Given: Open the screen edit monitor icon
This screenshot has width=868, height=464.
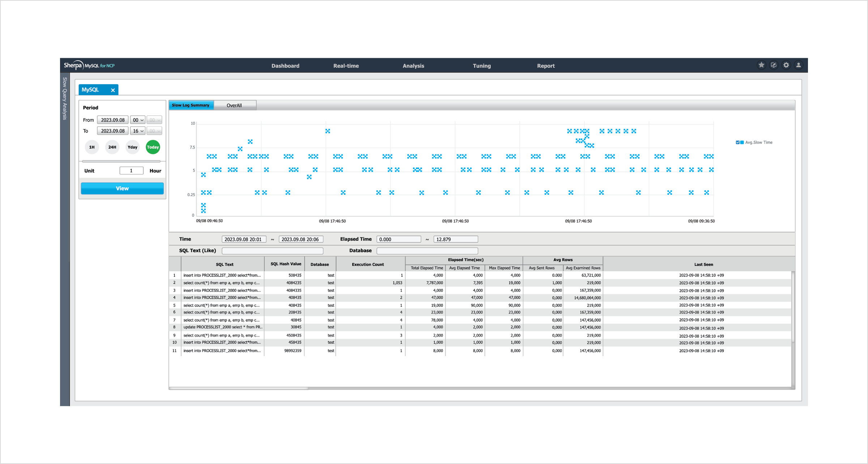Looking at the screenshot, I should [774, 65].
